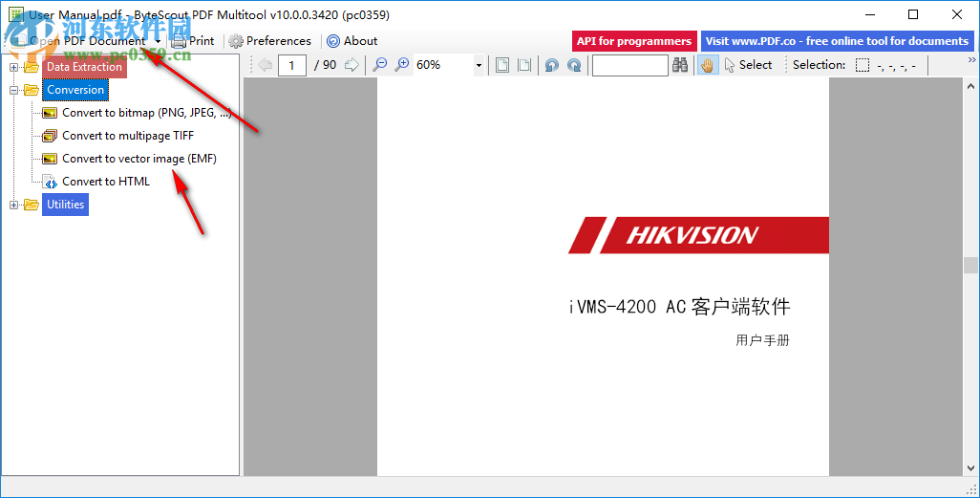The height and width of the screenshot is (498, 980).
Task: Click the Convert to bitmap icon
Action: 50,113
